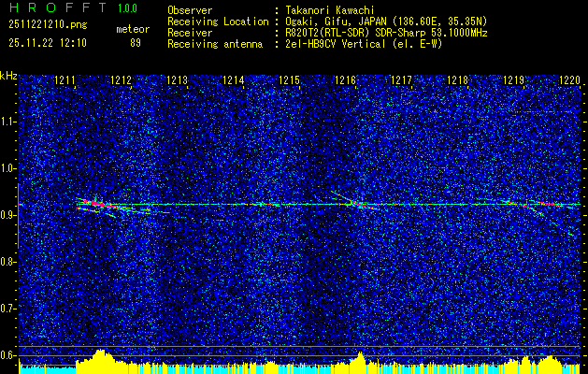The width and height of the screenshot is (588, 374).
Task: Click the date stamp 25.11.22 12:10
Action: click(48, 43)
